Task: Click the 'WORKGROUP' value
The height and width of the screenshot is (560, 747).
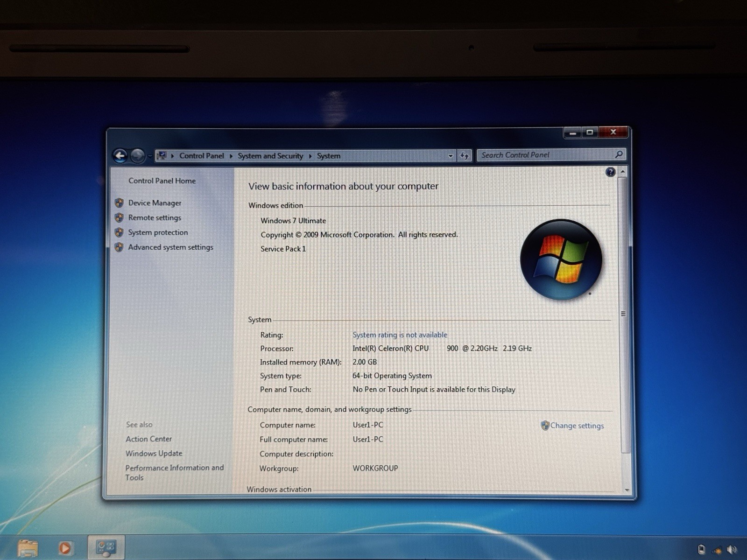Action: click(375, 468)
